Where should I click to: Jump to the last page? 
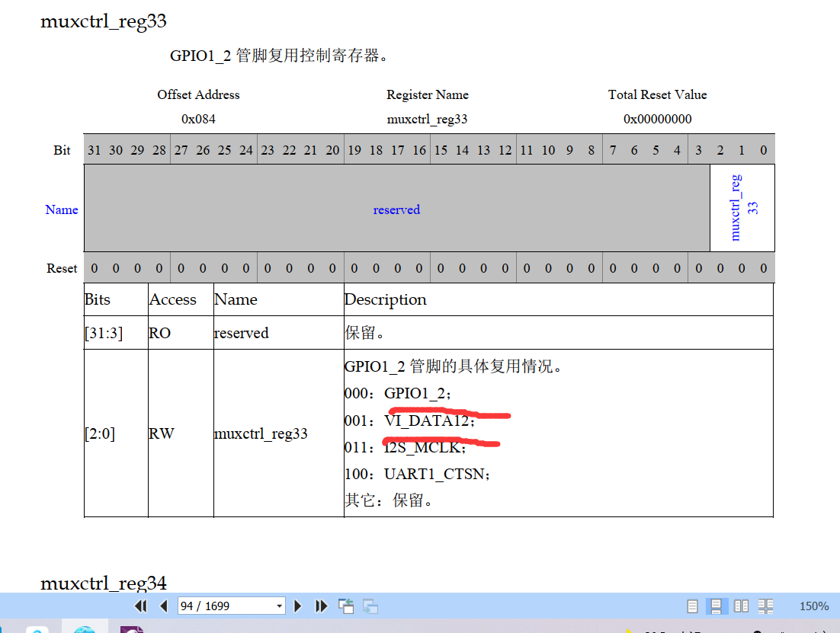tap(321, 606)
